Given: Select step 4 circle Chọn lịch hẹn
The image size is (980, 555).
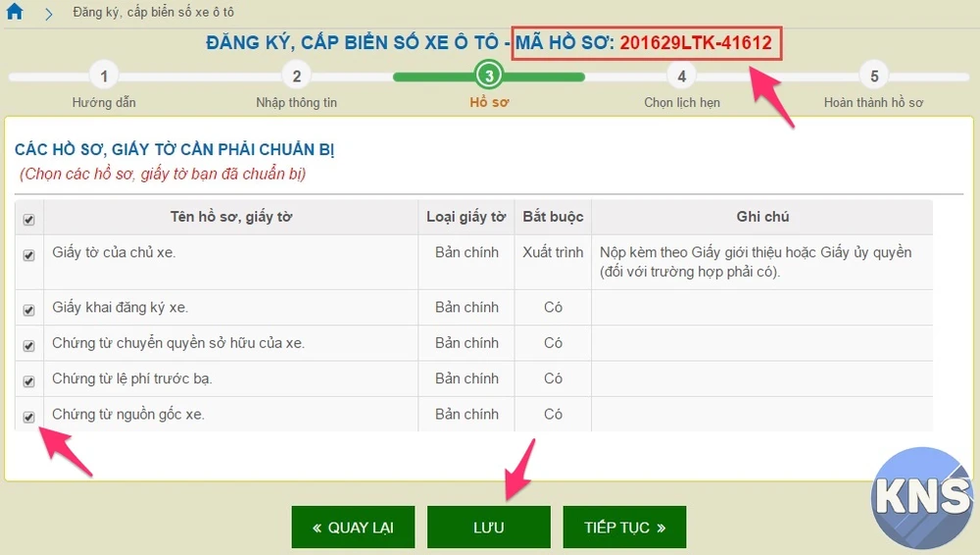Looking at the screenshot, I should (682, 76).
